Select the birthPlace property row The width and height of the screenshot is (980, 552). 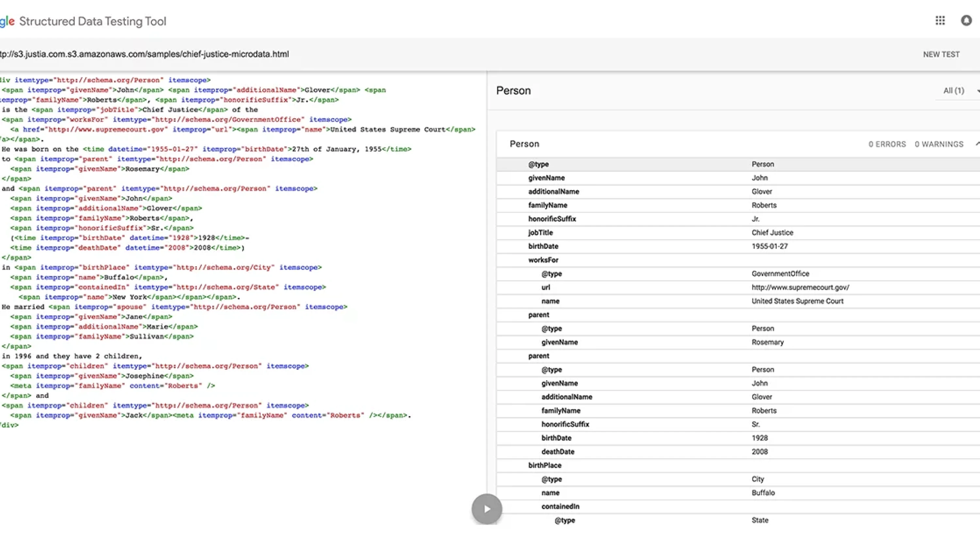pyautogui.click(x=545, y=465)
